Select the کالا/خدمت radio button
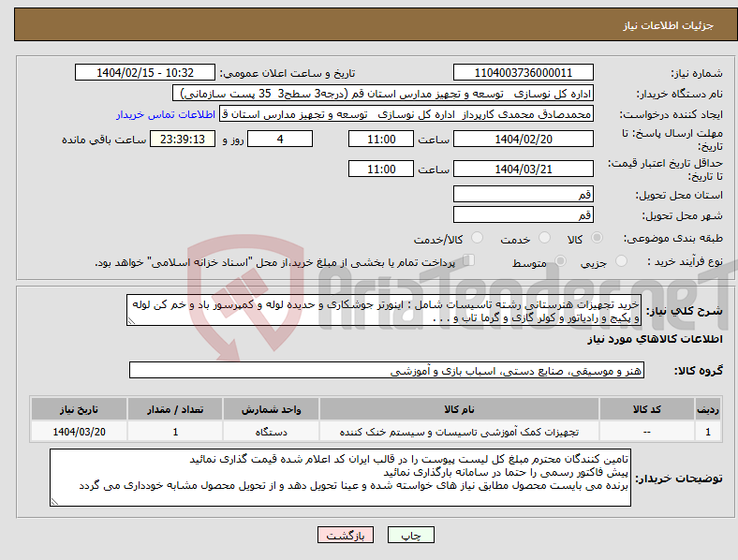Viewport: 738px width, 560px height. pyautogui.click(x=477, y=238)
